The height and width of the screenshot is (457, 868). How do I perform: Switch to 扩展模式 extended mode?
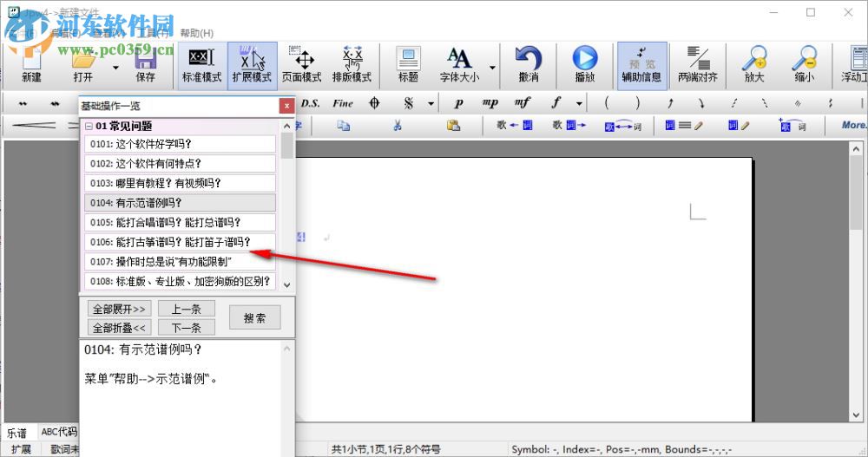[252, 65]
